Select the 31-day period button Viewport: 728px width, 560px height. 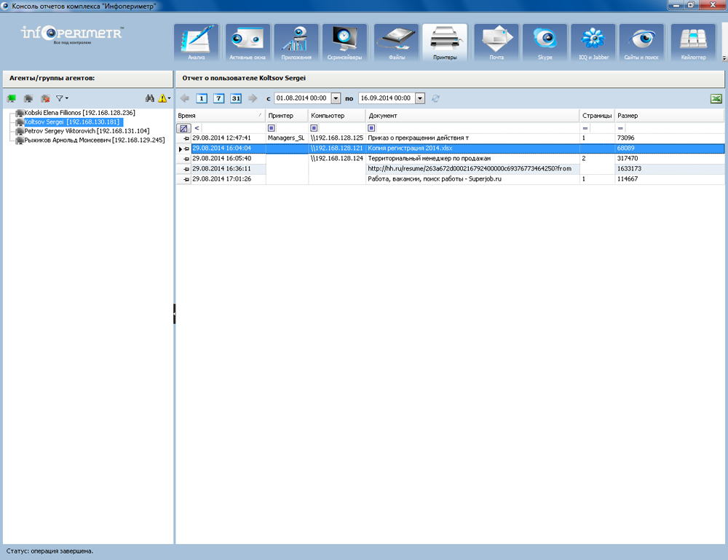tap(236, 98)
